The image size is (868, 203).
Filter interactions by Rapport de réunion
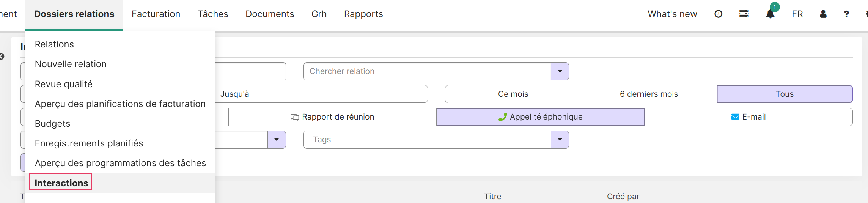click(332, 117)
